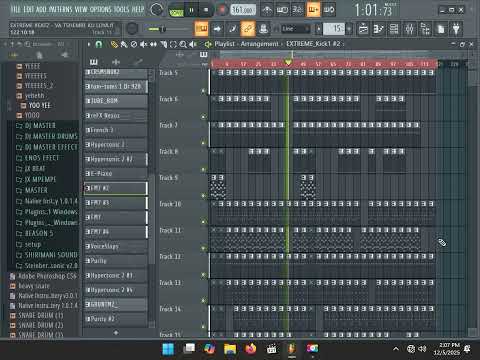Screen dimensions: 480x360
Task: Expand the DJ MASTER DRUMS folder
Action: [47, 136]
